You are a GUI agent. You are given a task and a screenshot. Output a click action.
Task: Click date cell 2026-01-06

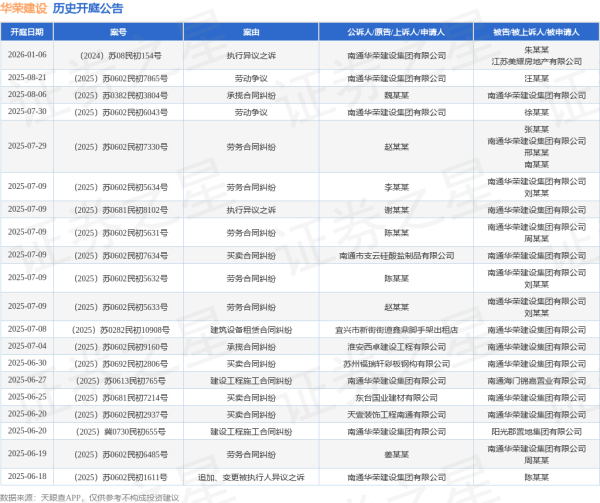pos(27,55)
